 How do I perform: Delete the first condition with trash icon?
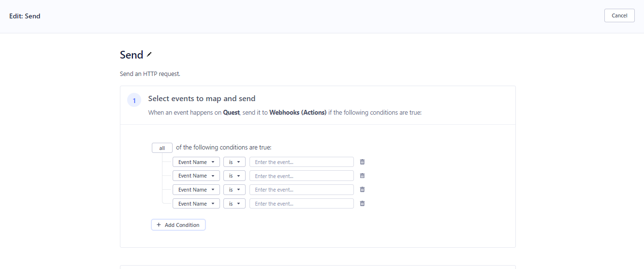pyautogui.click(x=362, y=162)
